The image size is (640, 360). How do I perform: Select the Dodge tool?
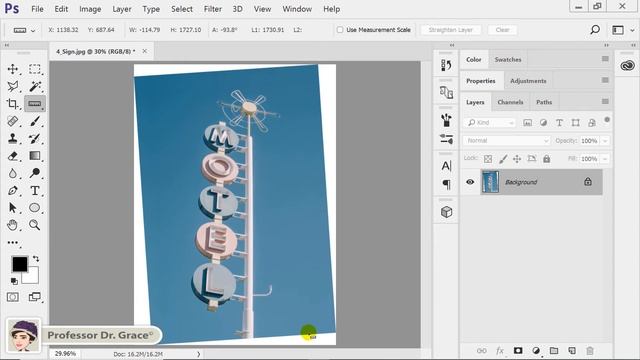pyautogui.click(x=35, y=173)
